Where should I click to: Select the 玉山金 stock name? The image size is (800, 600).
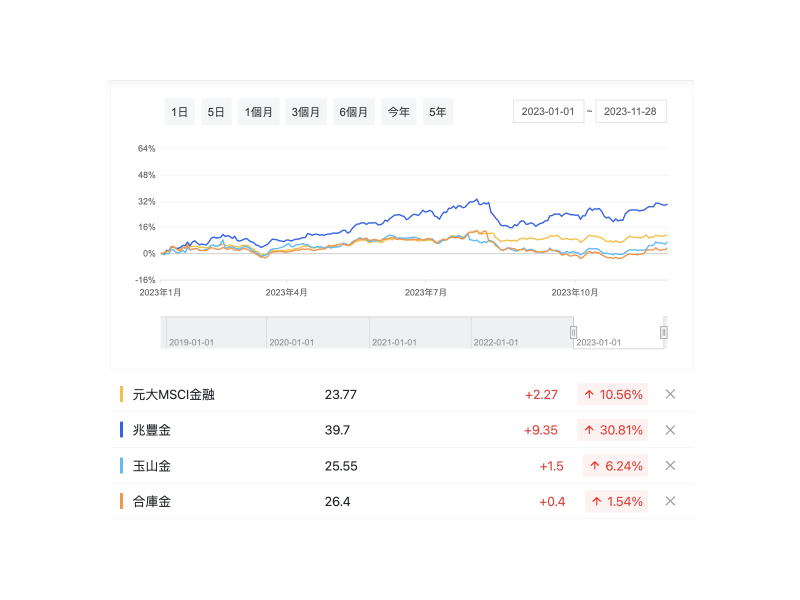[x=152, y=466]
